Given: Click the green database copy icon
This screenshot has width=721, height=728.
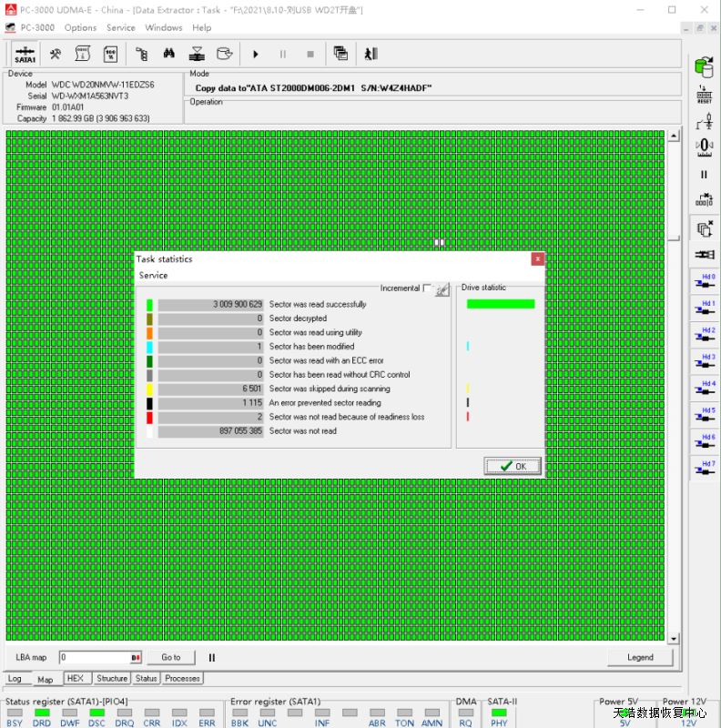Looking at the screenshot, I should pos(704,66).
